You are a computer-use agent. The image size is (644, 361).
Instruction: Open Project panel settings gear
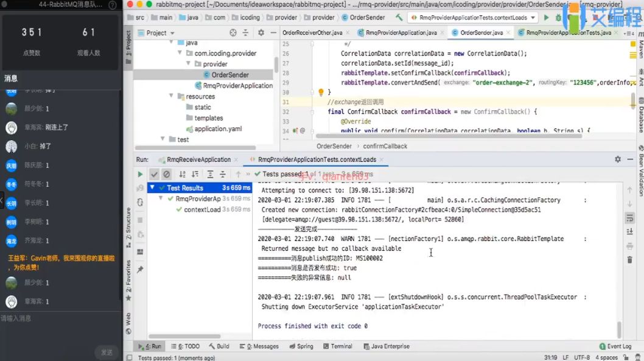pos(261,32)
